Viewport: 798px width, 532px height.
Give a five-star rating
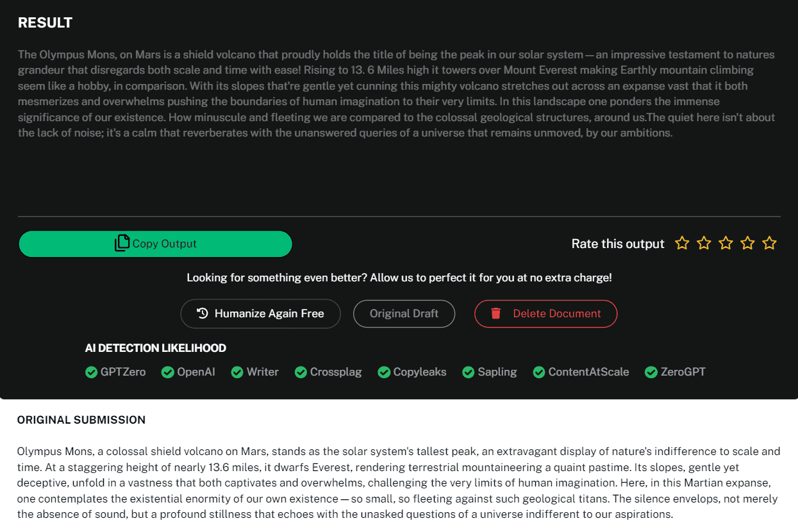coord(770,244)
